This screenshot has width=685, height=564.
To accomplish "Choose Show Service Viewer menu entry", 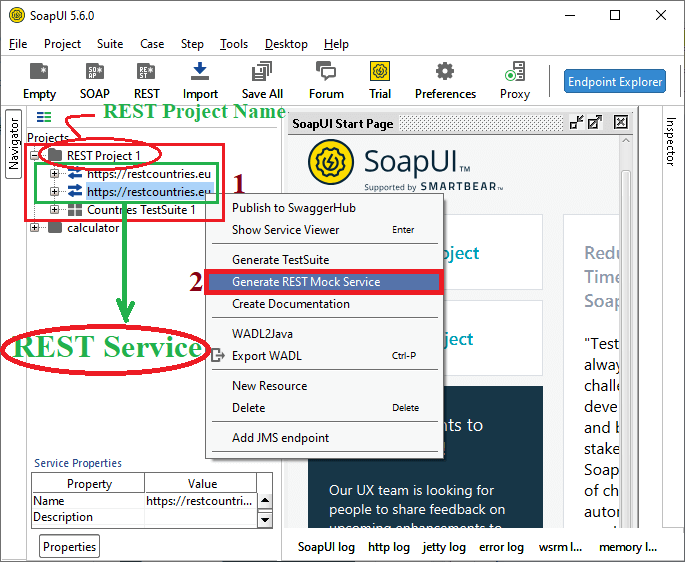I will [325, 230].
